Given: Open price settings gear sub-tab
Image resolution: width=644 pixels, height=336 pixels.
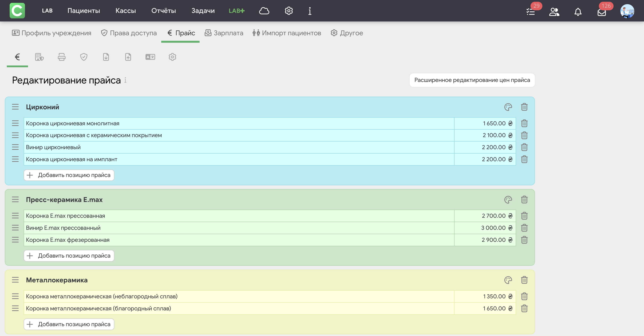Looking at the screenshot, I should point(172,57).
